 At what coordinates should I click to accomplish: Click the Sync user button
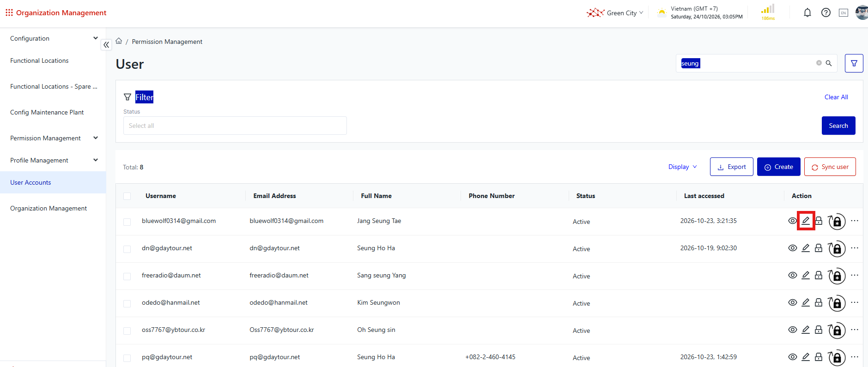click(x=830, y=167)
